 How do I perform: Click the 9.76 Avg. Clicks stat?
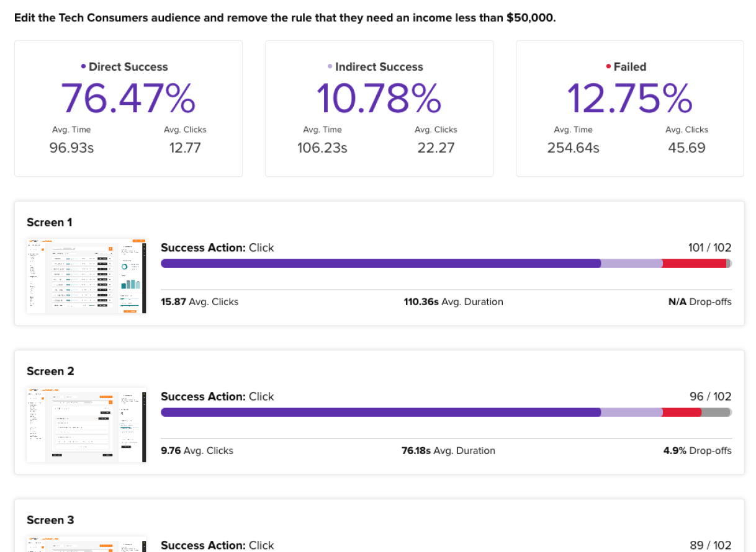197,451
